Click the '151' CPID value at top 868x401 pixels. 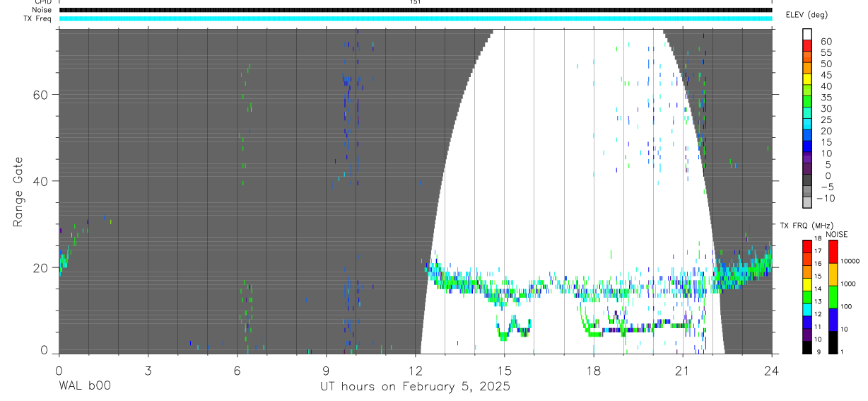click(415, 2)
